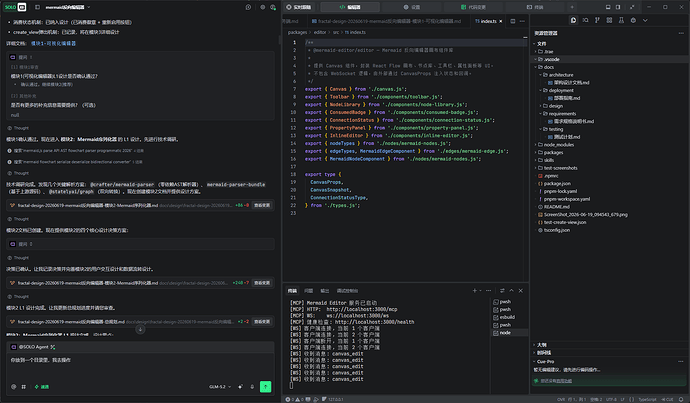
Task: Add a new terminal with plus icon
Action: (x=474, y=290)
